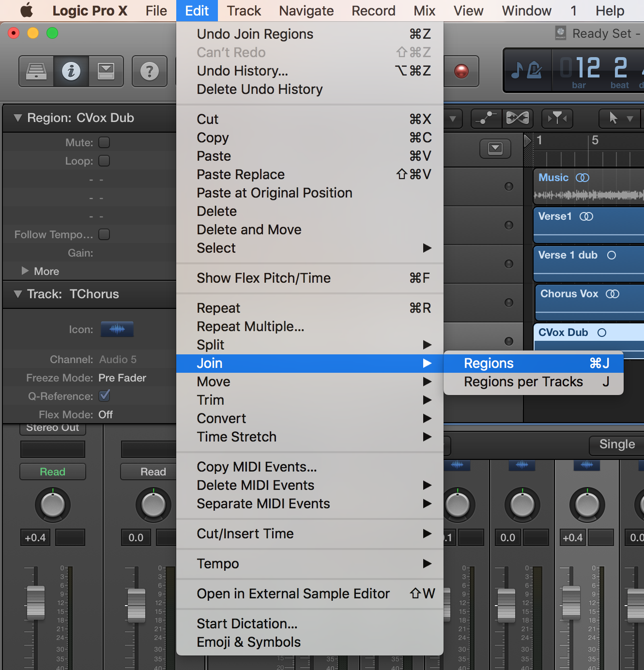Open the Select submenu
This screenshot has width=644, height=670.
pos(310,248)
